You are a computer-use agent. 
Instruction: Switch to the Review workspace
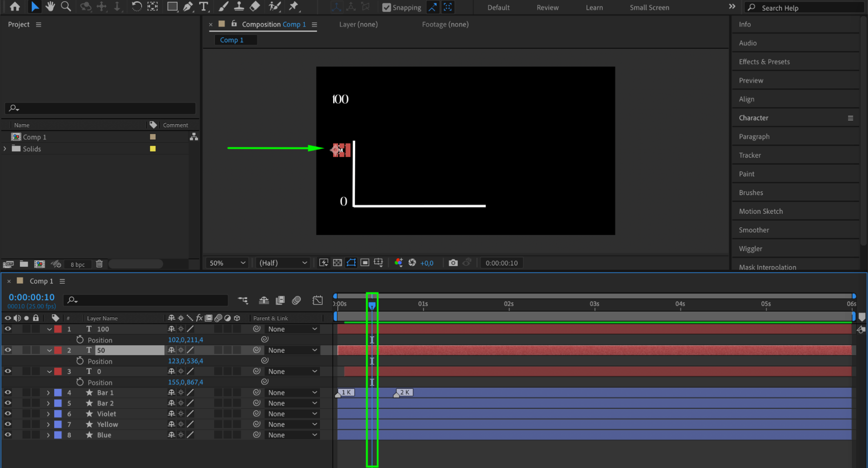[547, 7]
